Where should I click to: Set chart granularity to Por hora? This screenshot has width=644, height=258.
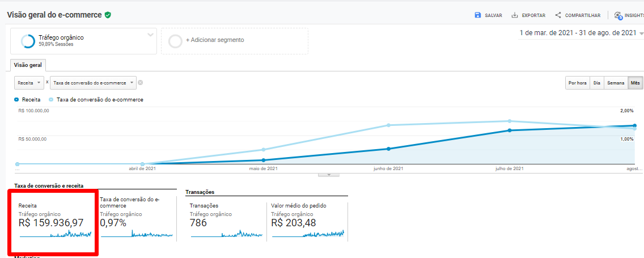(578, 83)
